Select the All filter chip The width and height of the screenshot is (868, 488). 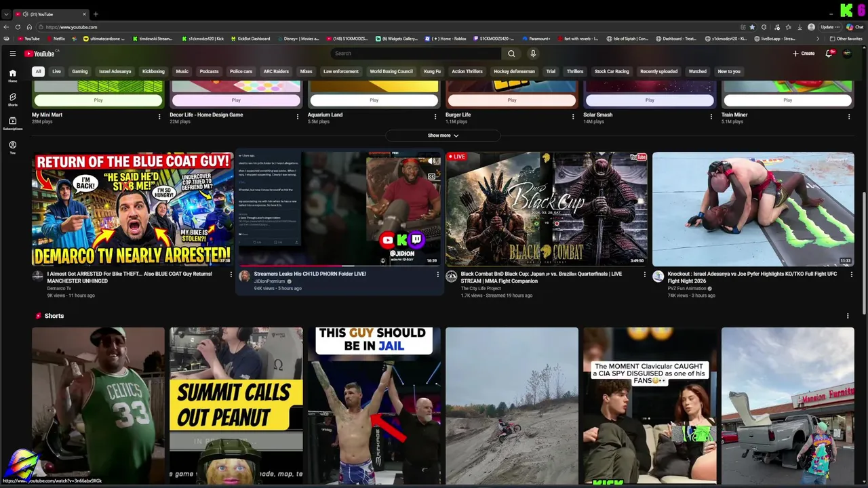tap(39, 71)
